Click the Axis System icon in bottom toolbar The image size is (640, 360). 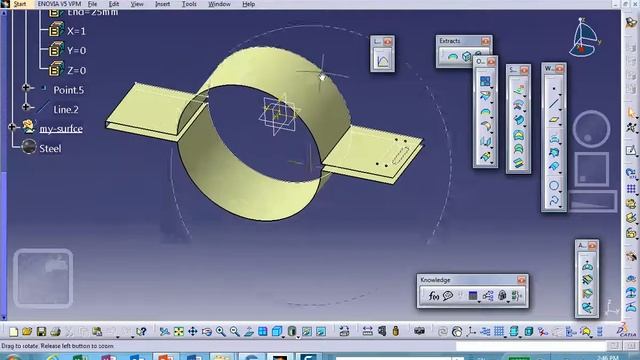[x=471, y=332]
